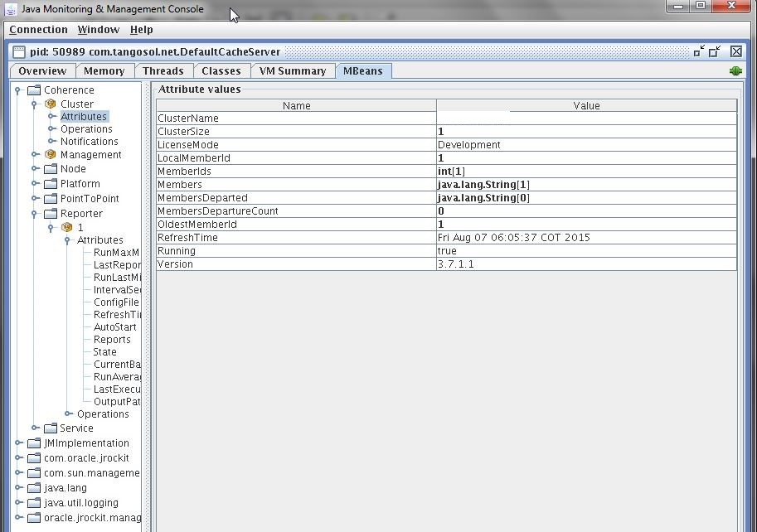Click the green connection status icon
Image resolution: width=757 pixels, height=532 pixels.
[x=735, y=71]
